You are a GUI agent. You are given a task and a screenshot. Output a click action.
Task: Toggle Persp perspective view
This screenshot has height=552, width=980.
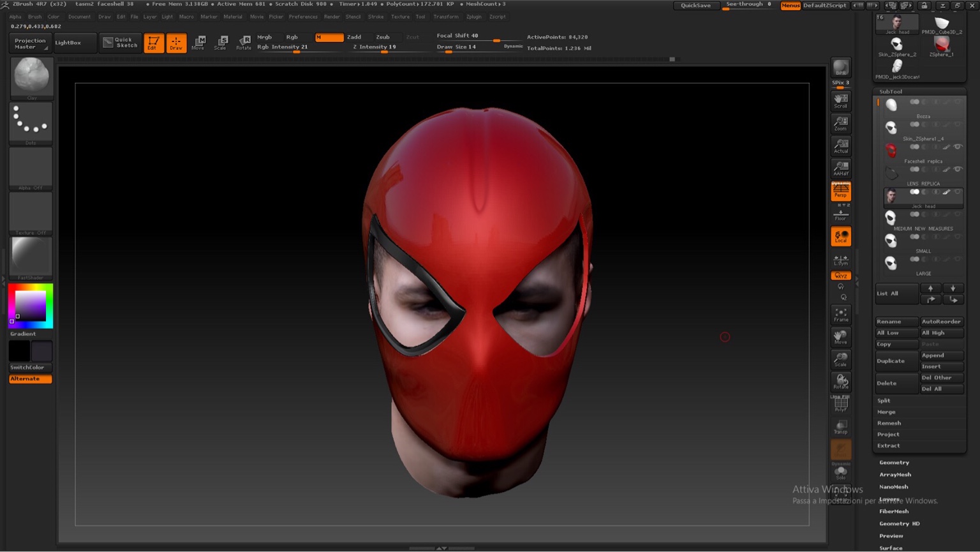pyautogui.click(x=841, y=191)
